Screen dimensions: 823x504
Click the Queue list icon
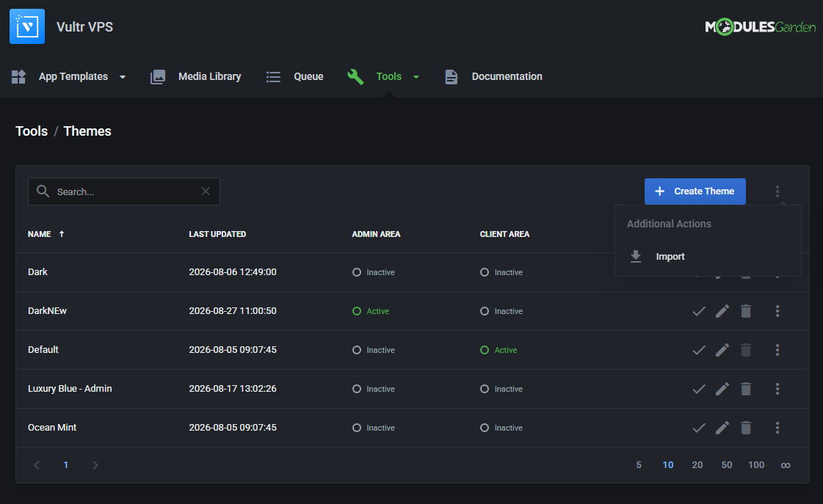(x=273, y=76)
